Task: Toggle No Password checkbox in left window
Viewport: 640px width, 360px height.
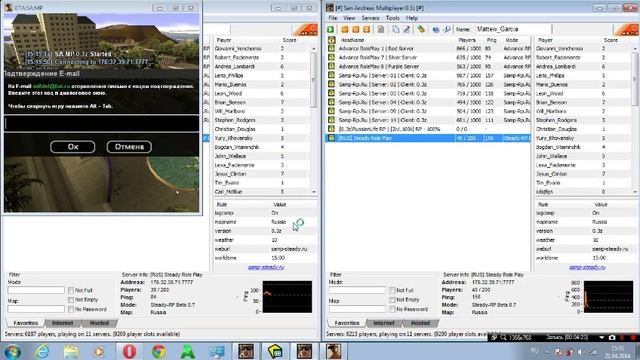Action: pyautogui.click(x=71, y=309)
